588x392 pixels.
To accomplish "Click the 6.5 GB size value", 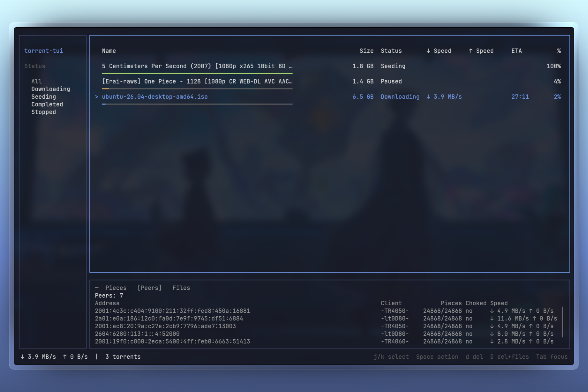I will pos(363,97).
